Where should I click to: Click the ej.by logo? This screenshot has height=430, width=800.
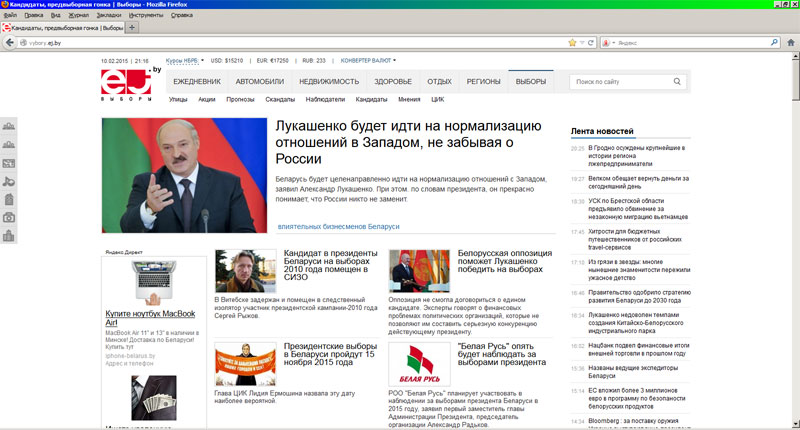coord(130,82)
